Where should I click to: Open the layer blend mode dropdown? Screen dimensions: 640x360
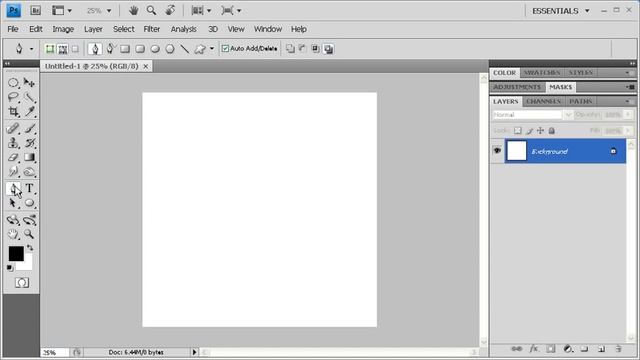[532, 115]
